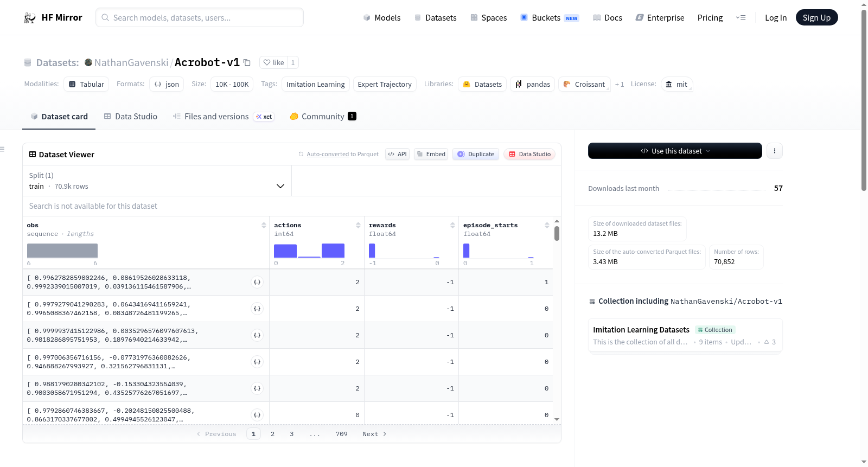
Task: Expand obs cell starting with 0.9792860746383667
Action: tap(257, 415)
